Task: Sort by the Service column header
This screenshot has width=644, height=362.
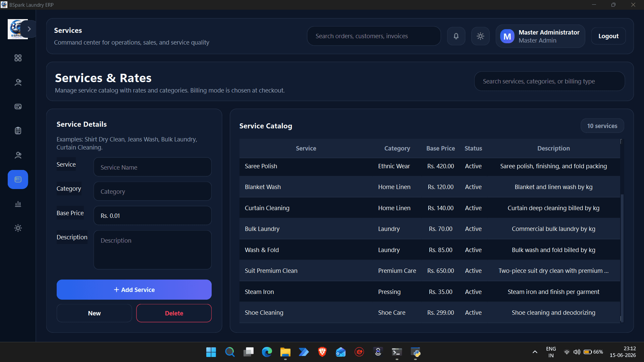Action: (x=306, y=148)
